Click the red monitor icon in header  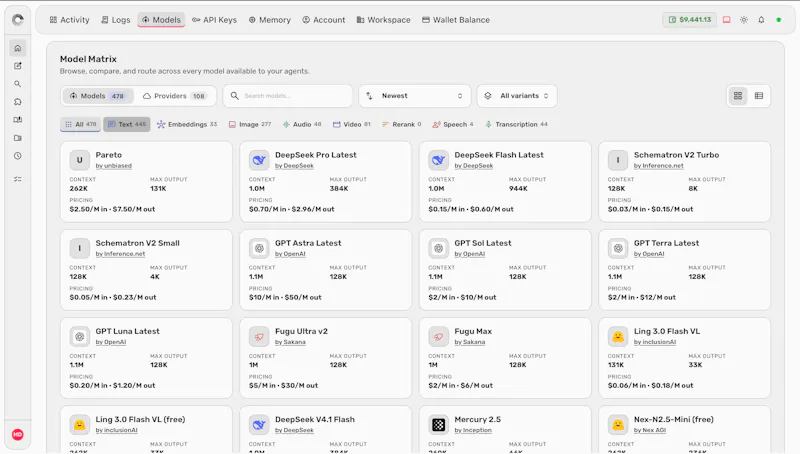(727, 20)
